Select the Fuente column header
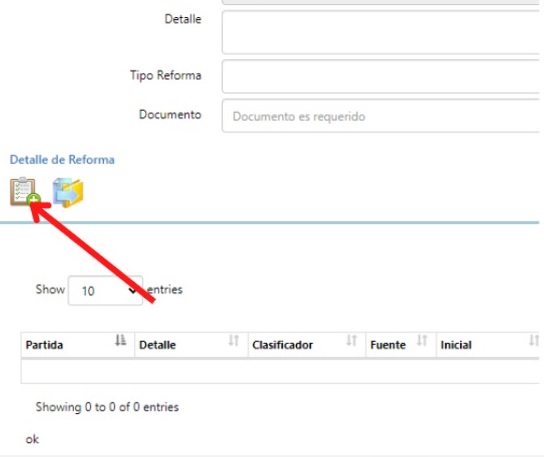 (x=401, y=345)
